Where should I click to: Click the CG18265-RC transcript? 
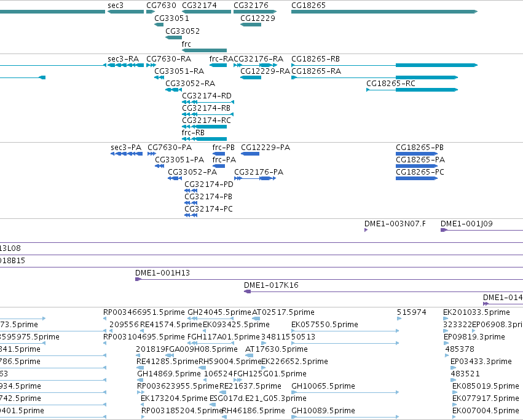tap(412, 90)
